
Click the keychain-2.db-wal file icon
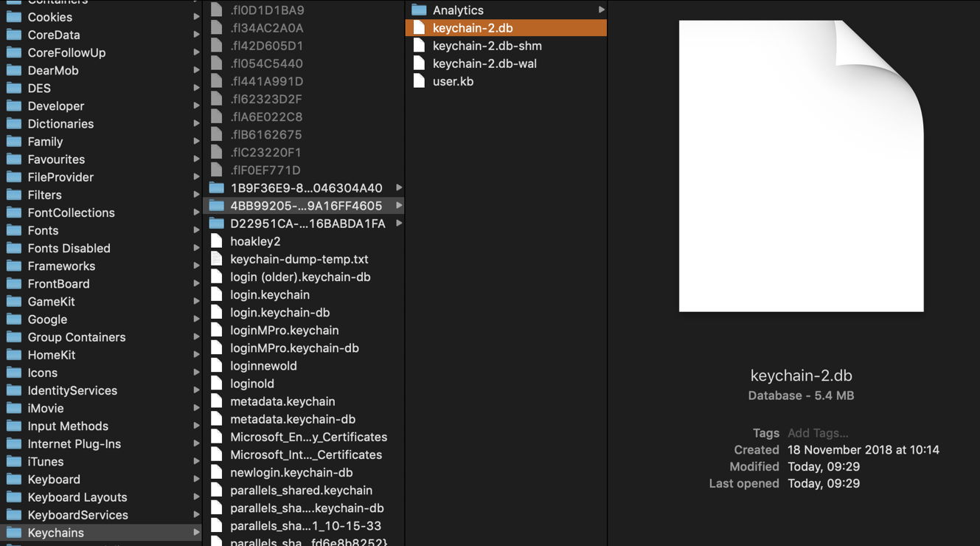pos(419,63)
